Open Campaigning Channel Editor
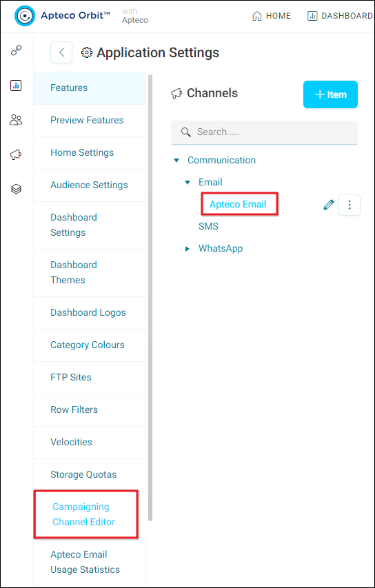375x588 pixels. (x=86, y=514)
